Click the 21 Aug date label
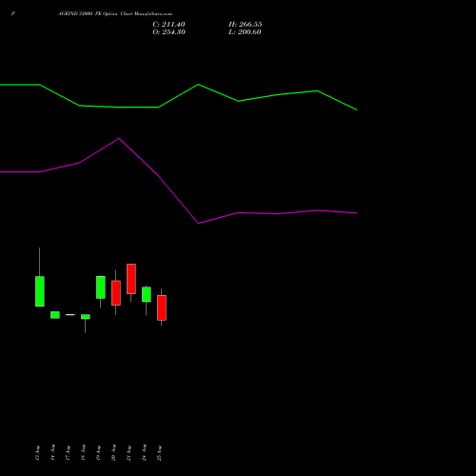The width and height of the screenshot is (476, 476). pos(129,452)
